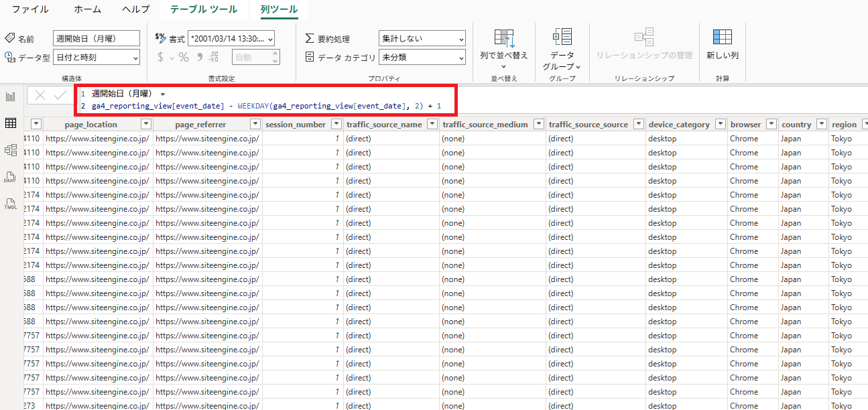Image resolution: width=868 pixels, height=410 pixels.
Task: Apply percentage format with the % icon
Action: point(184,58)
